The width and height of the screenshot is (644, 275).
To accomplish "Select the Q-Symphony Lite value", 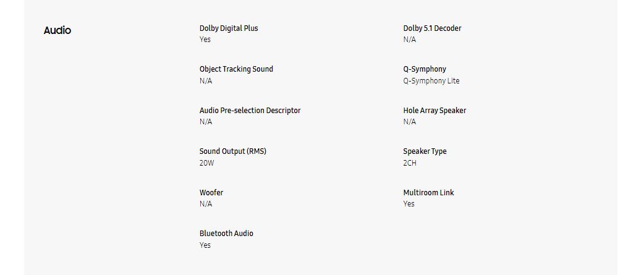I will 431,81.
